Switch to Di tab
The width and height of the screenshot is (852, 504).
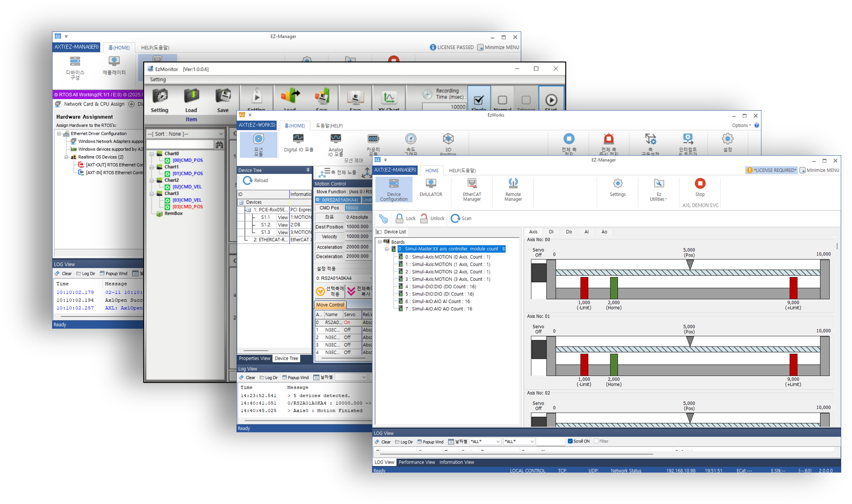pyautogui.click(x=551, y=232)
